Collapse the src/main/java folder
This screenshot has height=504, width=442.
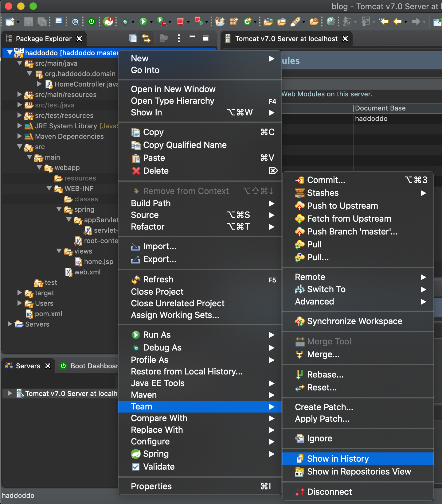[20, 63]
